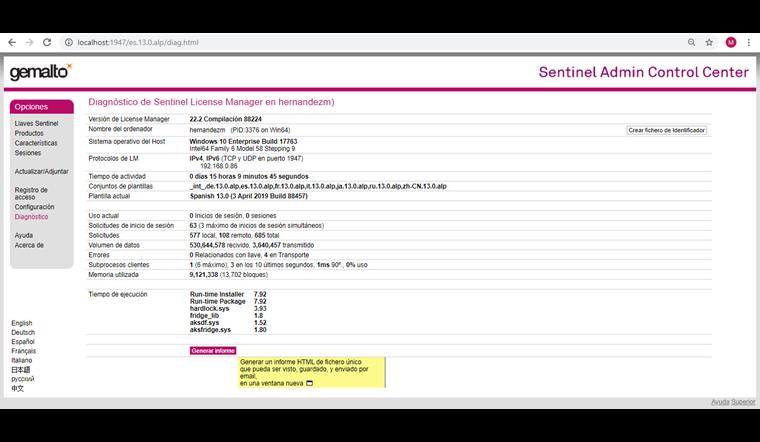This screenshot has height=442, width=760.
Task: Click the Generar informe button
Action: (213, 350)
